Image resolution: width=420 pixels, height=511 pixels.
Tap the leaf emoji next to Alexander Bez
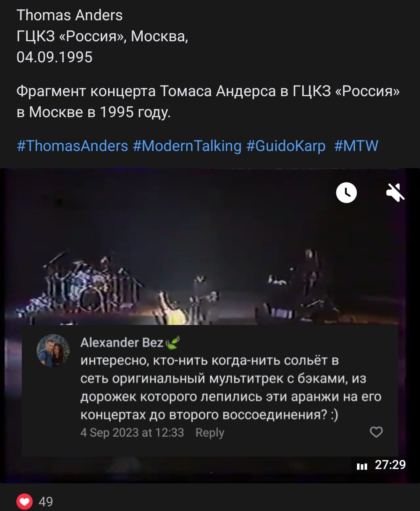coord(172,342)
